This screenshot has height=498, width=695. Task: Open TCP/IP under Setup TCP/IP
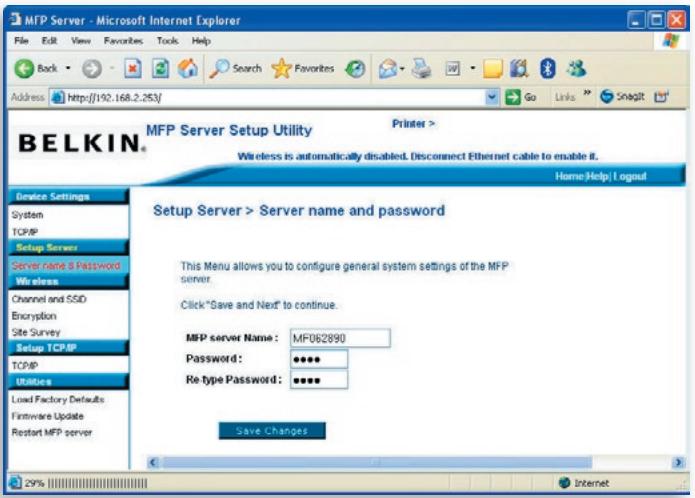pyautogui.click(x=25, y=366)
